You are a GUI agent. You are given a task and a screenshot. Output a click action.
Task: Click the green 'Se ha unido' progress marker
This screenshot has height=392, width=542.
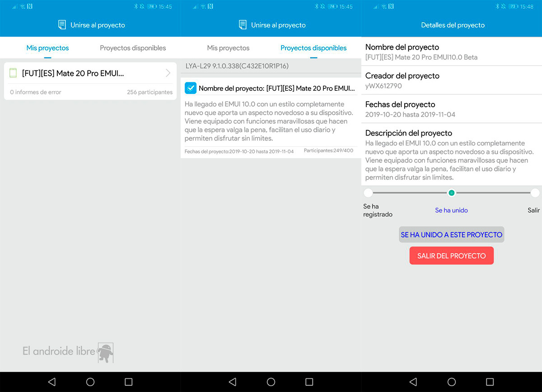point(451,193)
